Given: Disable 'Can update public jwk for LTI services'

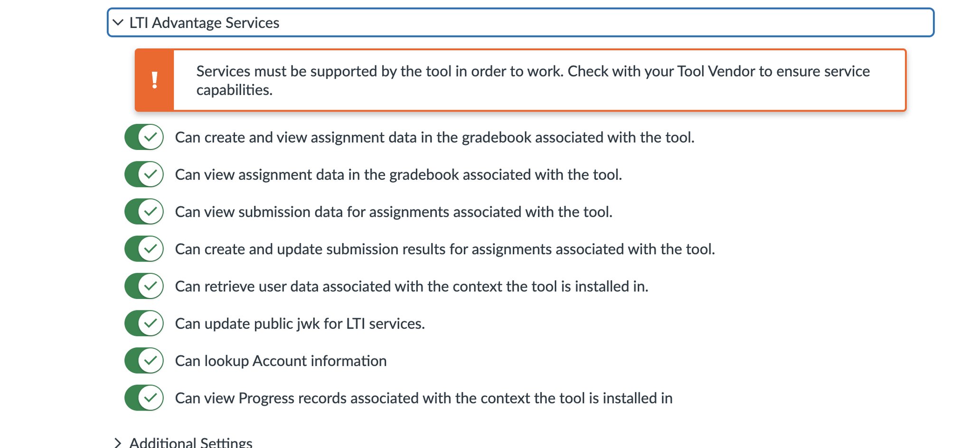Looking at the screenshot, I should tap(144, 323).
